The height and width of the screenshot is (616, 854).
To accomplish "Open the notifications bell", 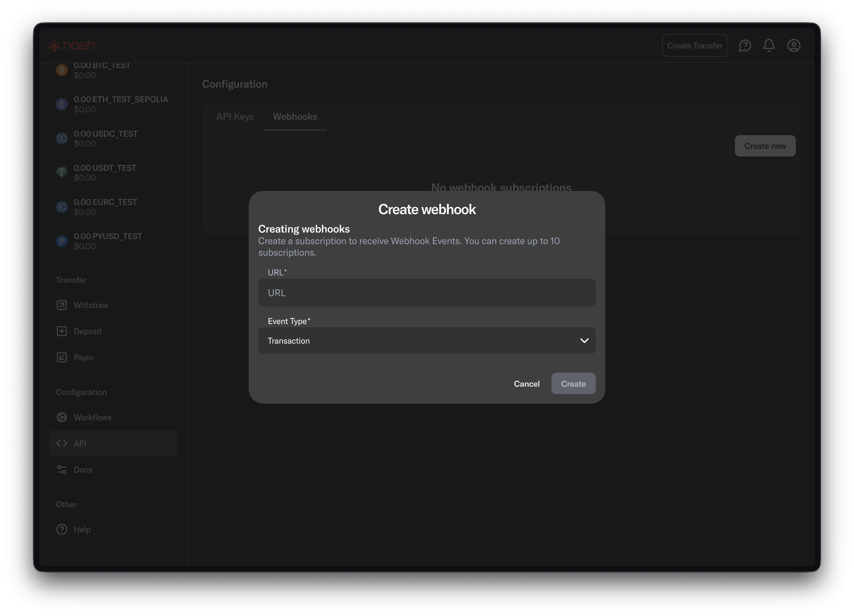I will [769, 45].
